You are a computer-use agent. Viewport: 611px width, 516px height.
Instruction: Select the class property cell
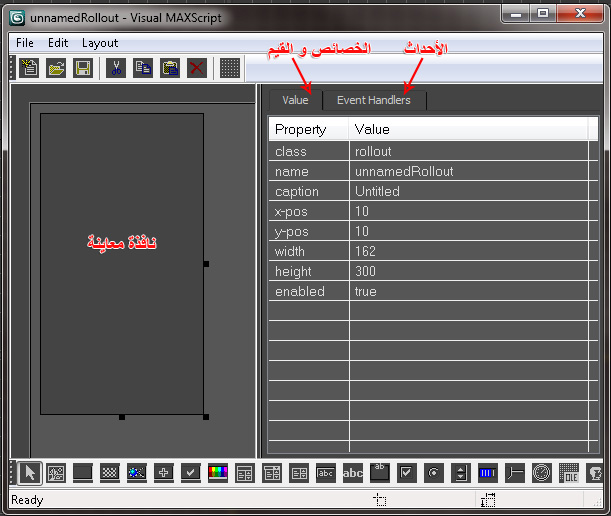(x=309, y=151)
